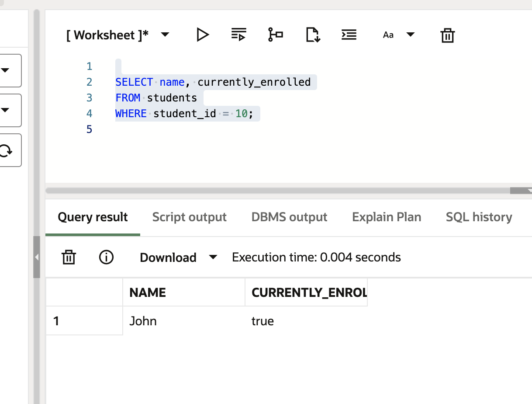
Task: Clear query results with the results trash icon
Action: (x=69, y=258)
